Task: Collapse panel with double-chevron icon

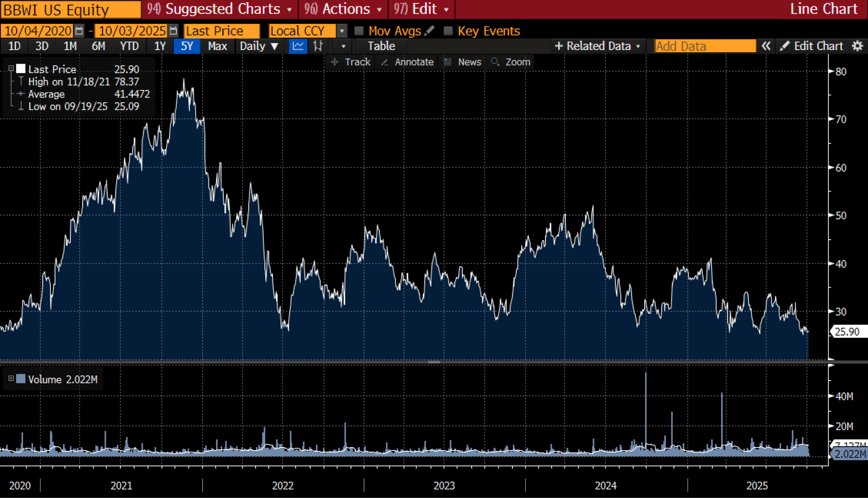Action: [x=765, y=46]
